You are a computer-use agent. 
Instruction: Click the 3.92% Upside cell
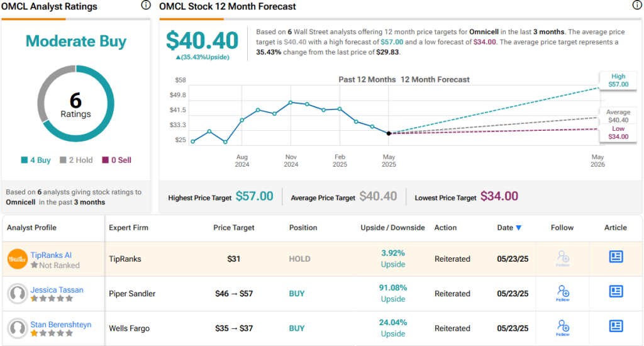[x=393, y=259]
